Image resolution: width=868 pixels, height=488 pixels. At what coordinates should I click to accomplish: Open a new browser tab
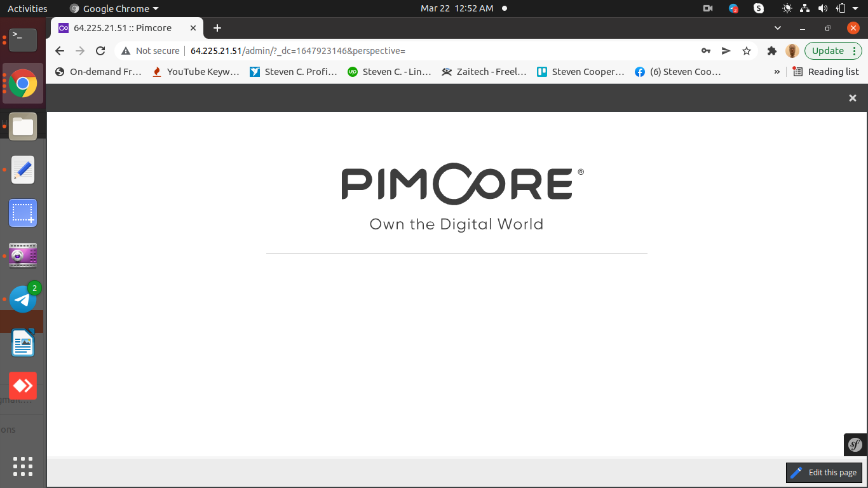tap(217, 28)
